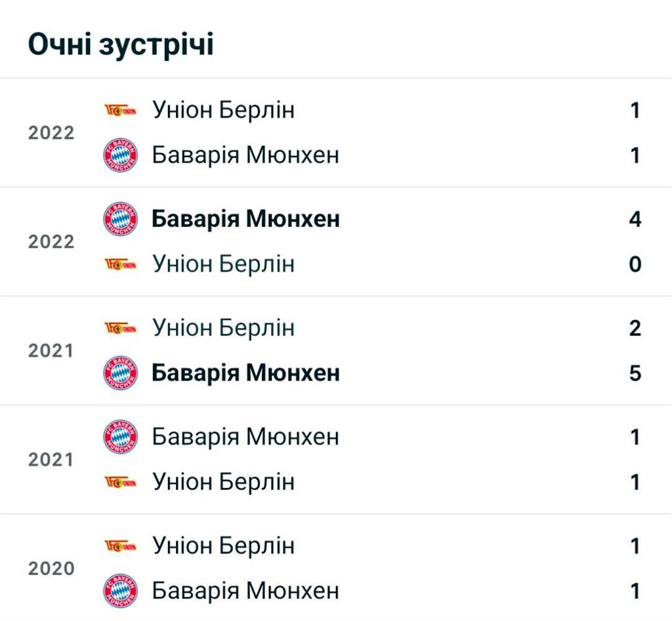Open bold Баварія Мюнхен with score 4
This screenshot has width=672, height=621.
point(245,219)
